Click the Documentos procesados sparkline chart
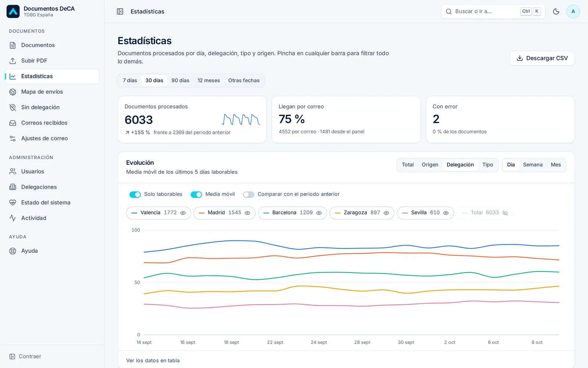 [241, 120]
